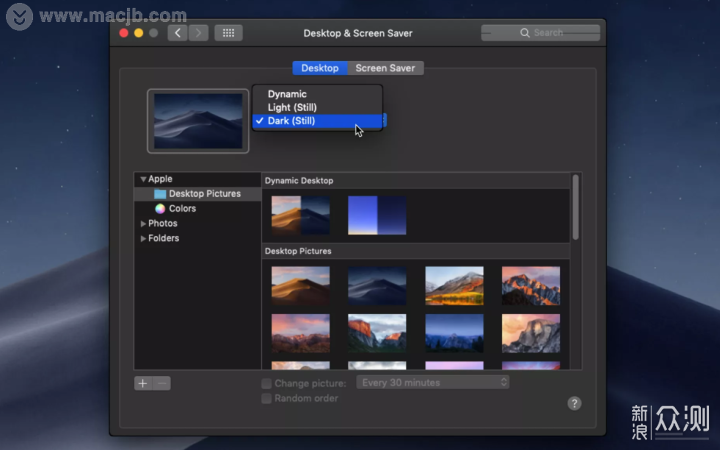Go back with the left chevron button
The width and height of the screenshot is (720, 450).
click(x=177, y=33)
